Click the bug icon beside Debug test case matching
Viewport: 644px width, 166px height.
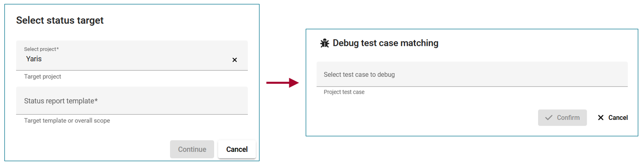[x=325, y=43]
